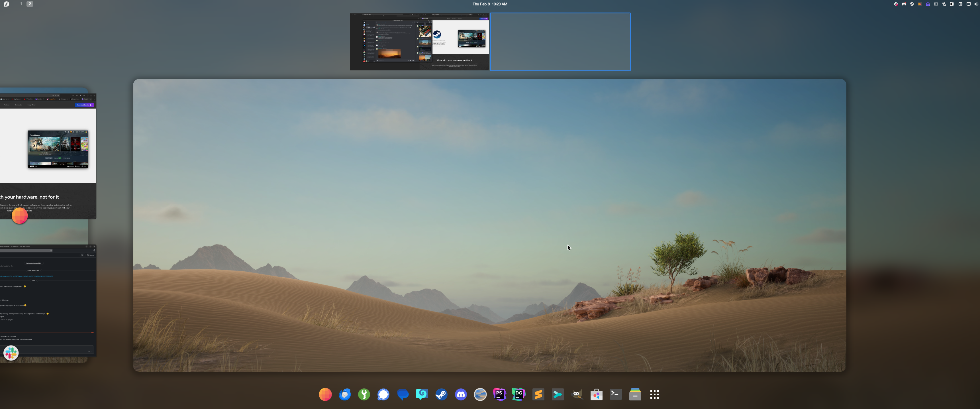Switch to workspace 1 in top bar

coord(21,4)
